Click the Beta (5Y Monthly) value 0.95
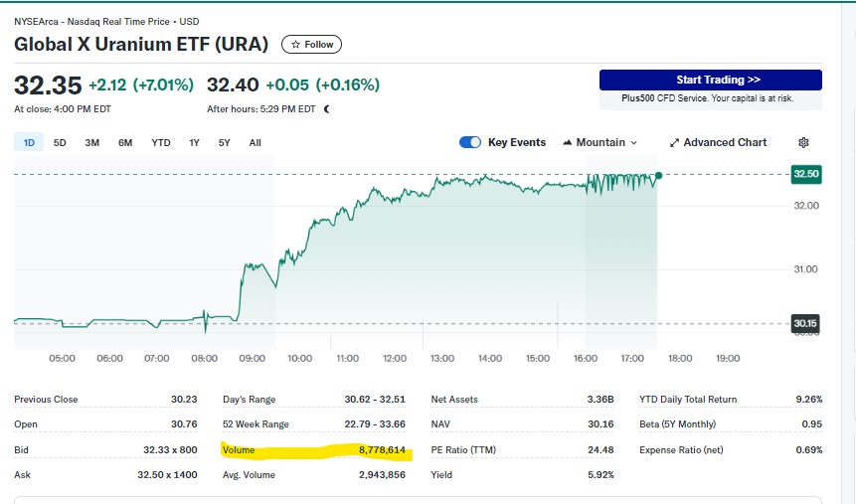 click(x=812, y=424)
